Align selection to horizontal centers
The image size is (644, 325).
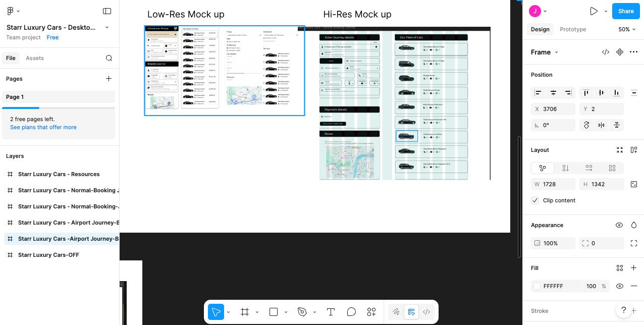point(553,93)
